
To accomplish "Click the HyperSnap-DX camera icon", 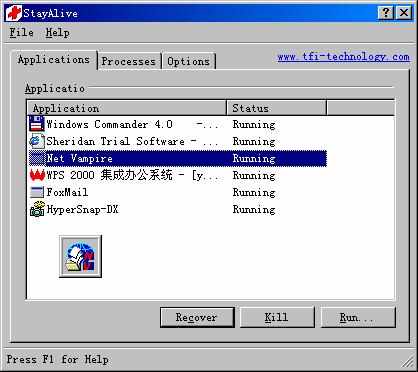I will click(37, 209).
